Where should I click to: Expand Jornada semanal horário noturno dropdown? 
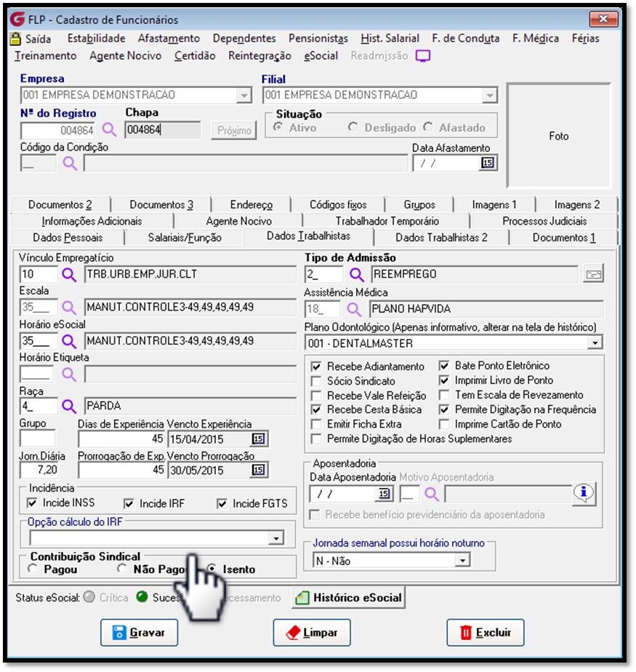pyautogui.click(x=462, y=560)
